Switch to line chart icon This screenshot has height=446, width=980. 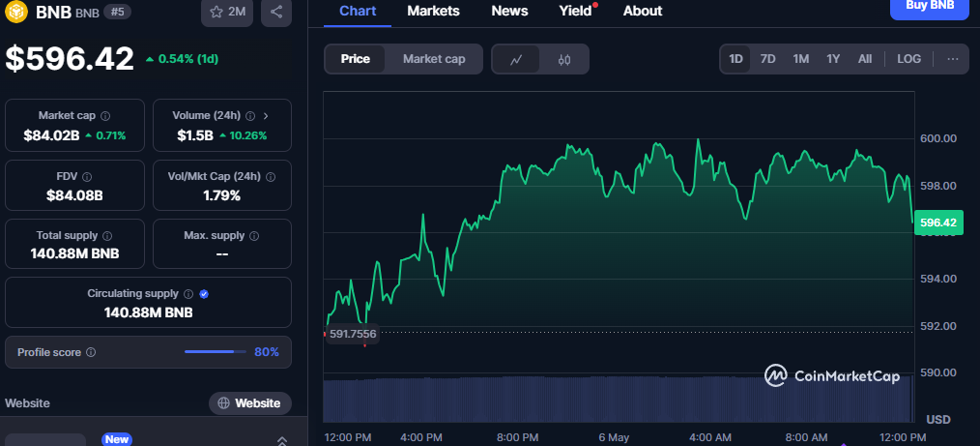(516, 59)
